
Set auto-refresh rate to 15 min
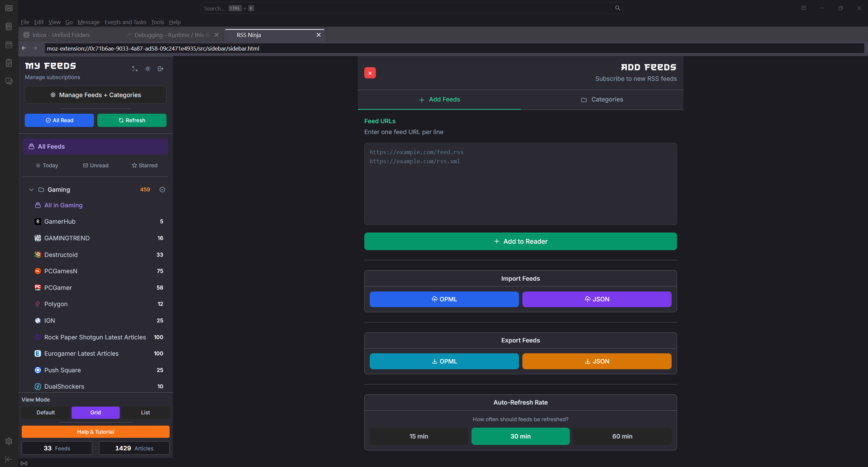pos(418,436)
